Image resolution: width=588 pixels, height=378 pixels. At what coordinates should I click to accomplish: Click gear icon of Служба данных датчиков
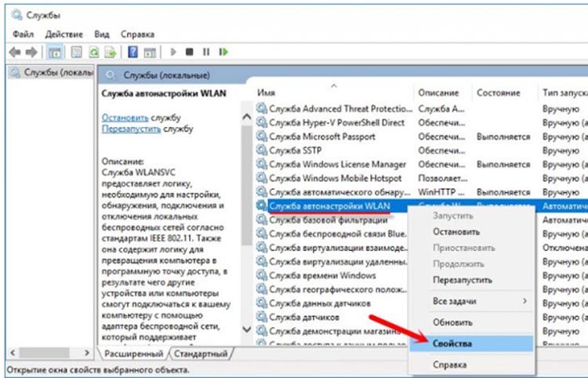[x=261, y=303]
